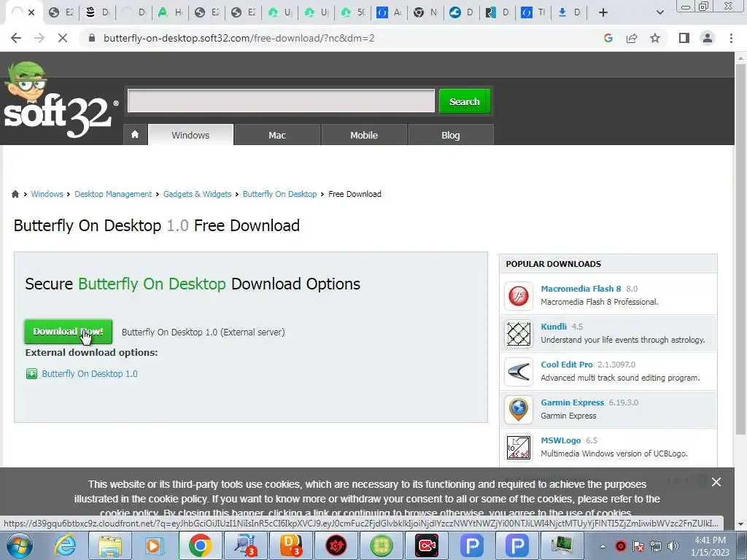Open the Cool Edit Pro link
The image size is (747, 560).
566,365
